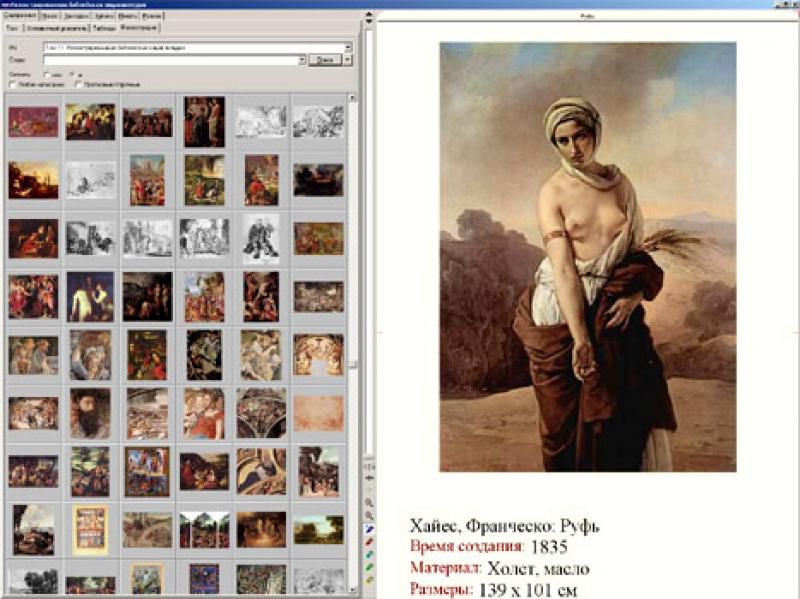
Task: Open the bearded man portrait thumbnail
Action: point(90,412)
